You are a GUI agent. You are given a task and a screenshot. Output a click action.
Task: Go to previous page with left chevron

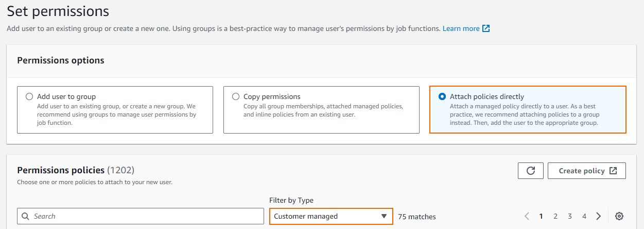(527, 216)
